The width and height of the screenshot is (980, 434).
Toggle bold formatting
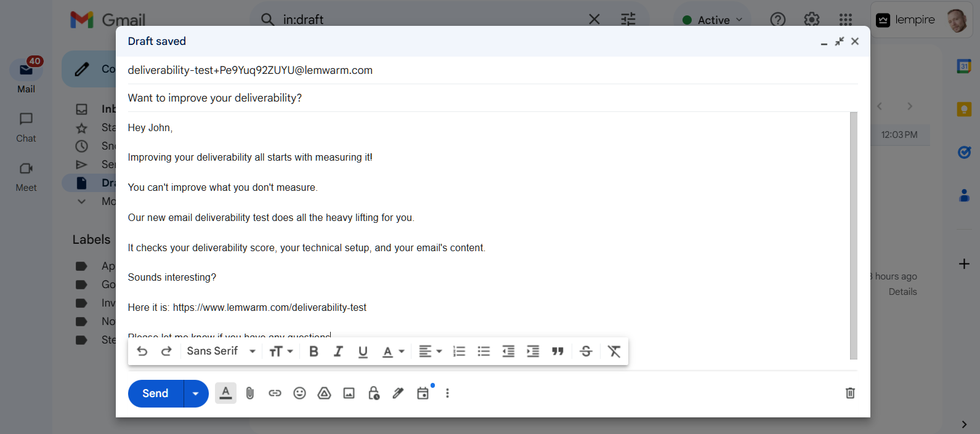314,351
